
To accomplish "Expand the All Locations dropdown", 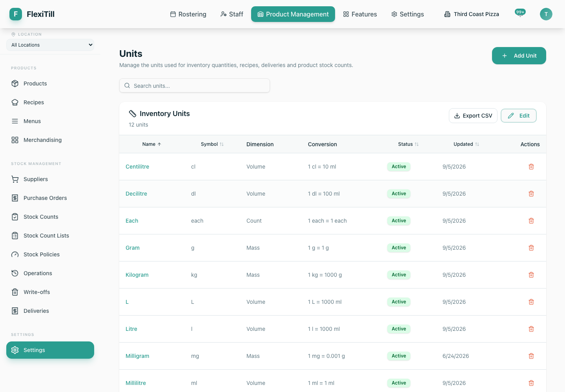I will [50, 45].
